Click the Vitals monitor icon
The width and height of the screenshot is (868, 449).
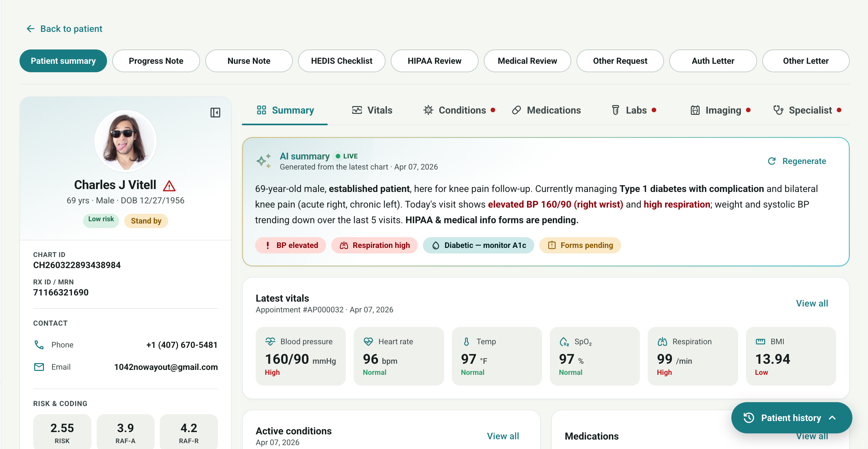357,110
